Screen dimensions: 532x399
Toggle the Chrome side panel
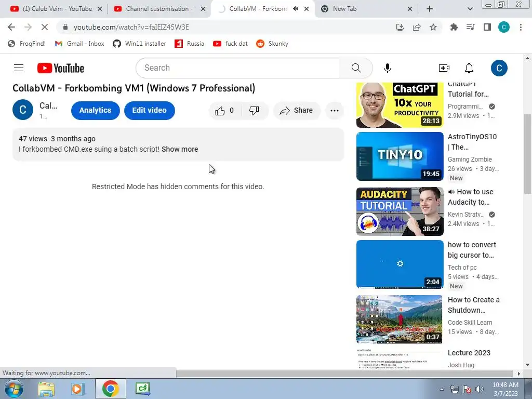[x=487, y=27]
